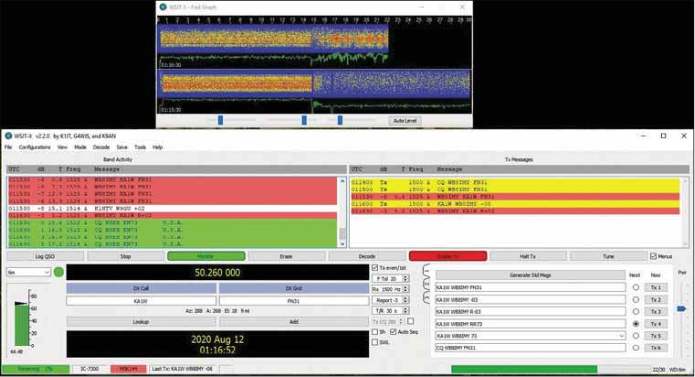
Task: Click the Generate Std Msgs button
Action: click(x=530, y=275)
